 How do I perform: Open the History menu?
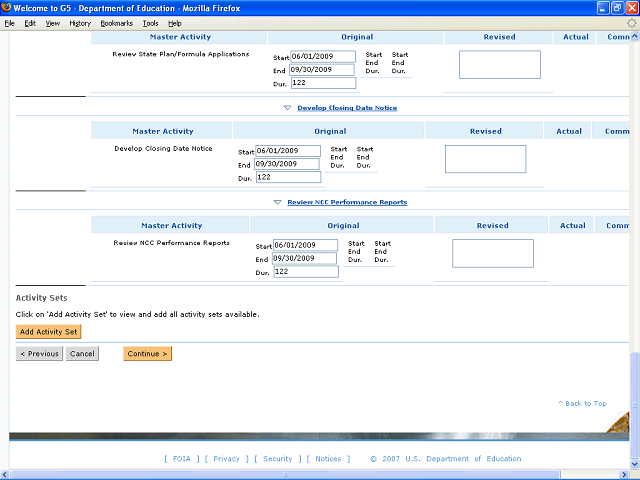(x=80, y=22)
